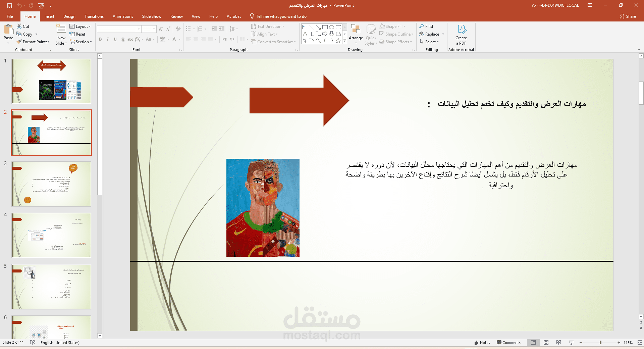Click the Increase Font Size icon
This screenshot has width=644, height=349.
point(161,29)
